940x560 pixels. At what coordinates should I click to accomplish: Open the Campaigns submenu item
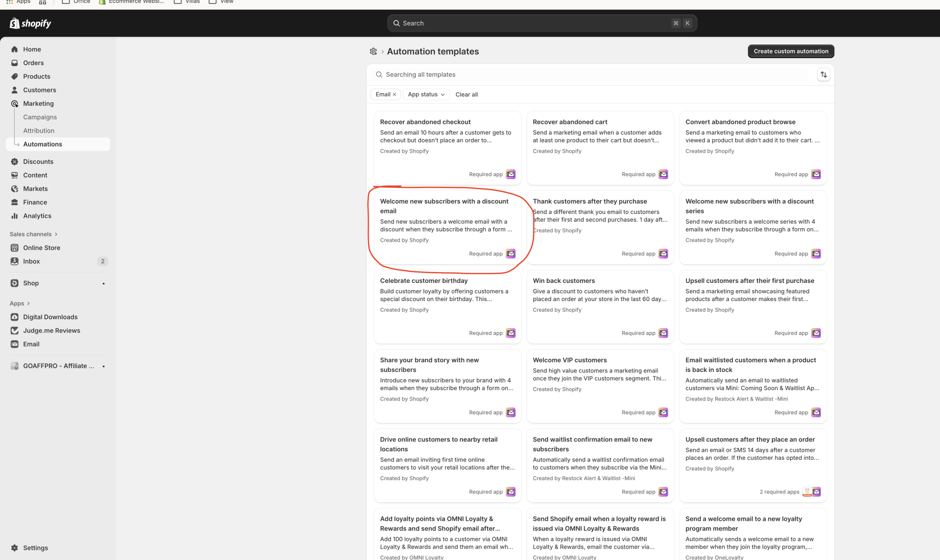click(40, 117)
